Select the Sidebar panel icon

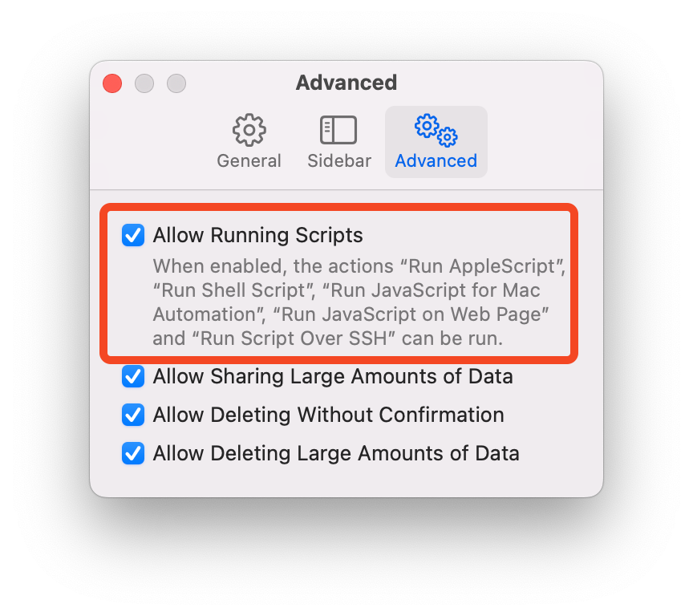[x=338, y=130]
